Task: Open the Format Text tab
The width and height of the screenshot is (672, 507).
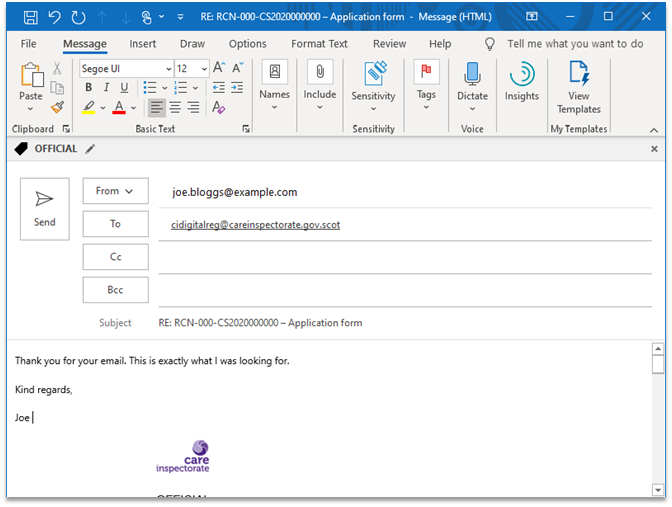Action: tap(319, 44)
